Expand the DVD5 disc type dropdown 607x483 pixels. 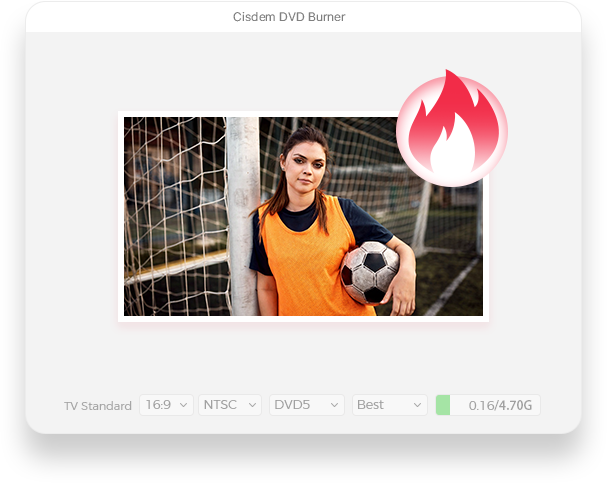click(x=307, y=405)
